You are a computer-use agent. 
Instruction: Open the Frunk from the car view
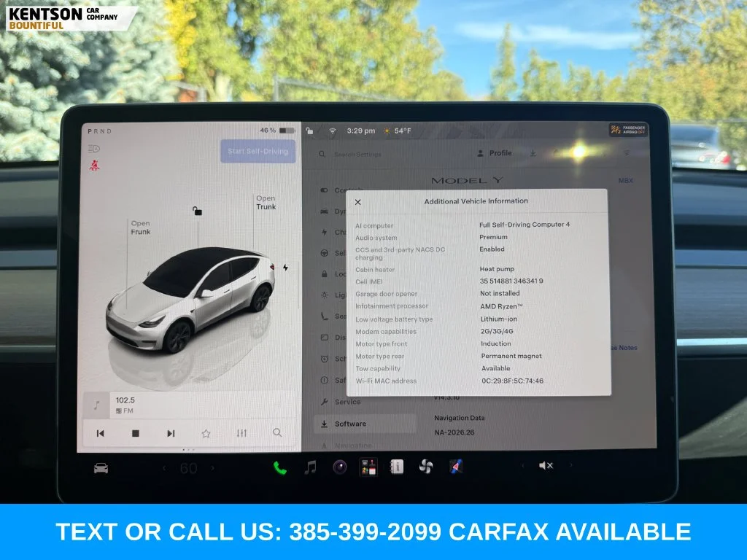pos(141,227)
